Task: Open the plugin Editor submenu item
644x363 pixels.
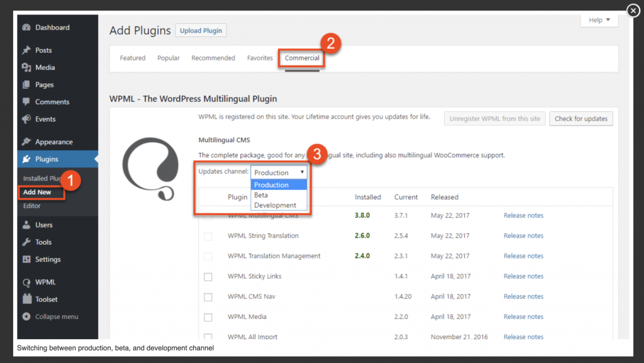Action: coord(31,206)
